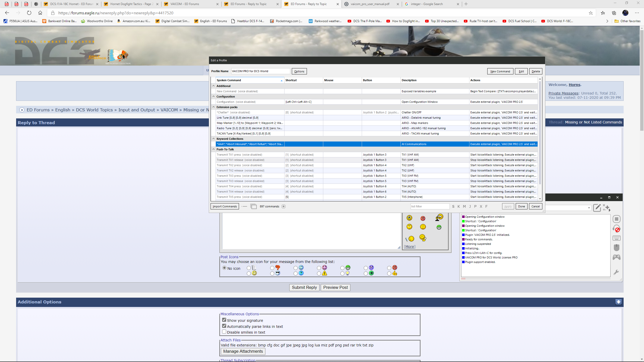Open the VoiceAttack profile selector dropdown
644x362 pixels.
point(589,208)
